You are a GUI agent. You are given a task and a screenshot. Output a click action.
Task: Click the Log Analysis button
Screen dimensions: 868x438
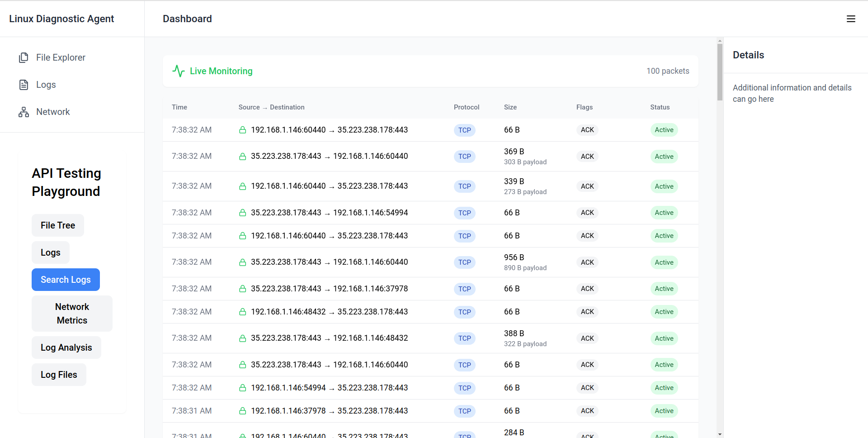[x=66, y=348]
